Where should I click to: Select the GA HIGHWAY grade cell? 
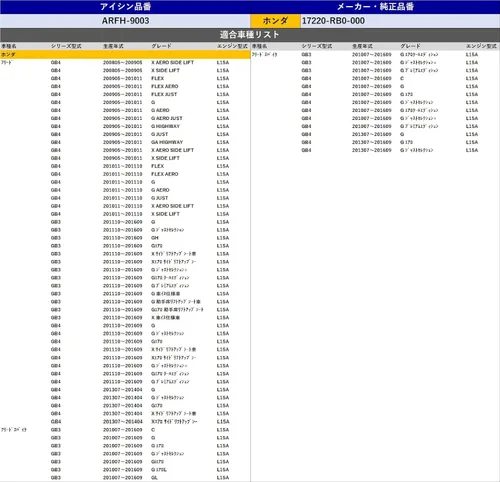tap(167, 142)
